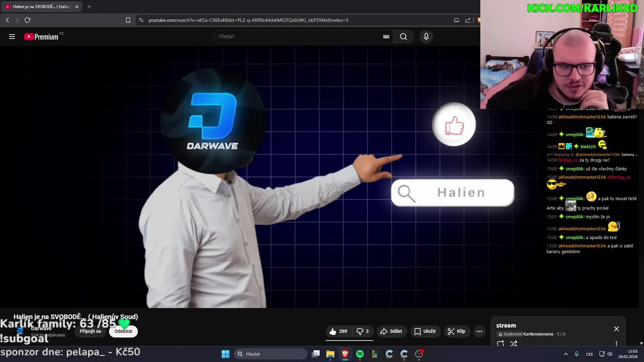Open Darwave channel name link
This screenshot has width=644, height=362.
41,328
